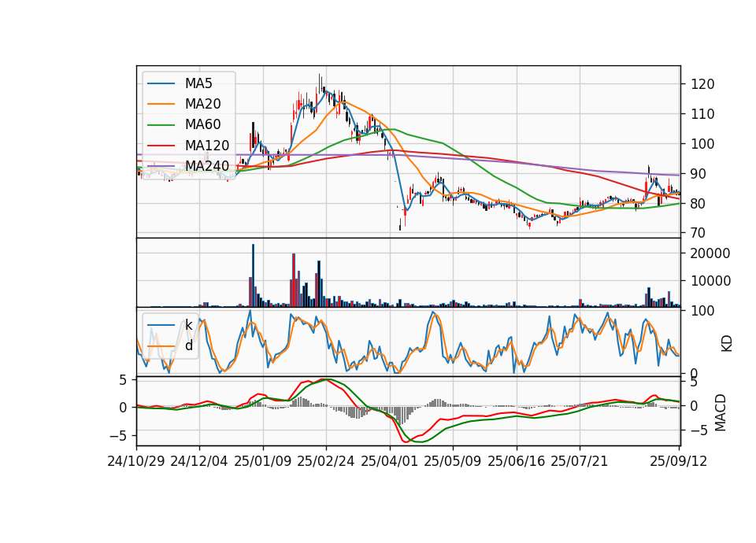Click the tallest volume bar in January
Screen dimensions: 756x543
253,275
